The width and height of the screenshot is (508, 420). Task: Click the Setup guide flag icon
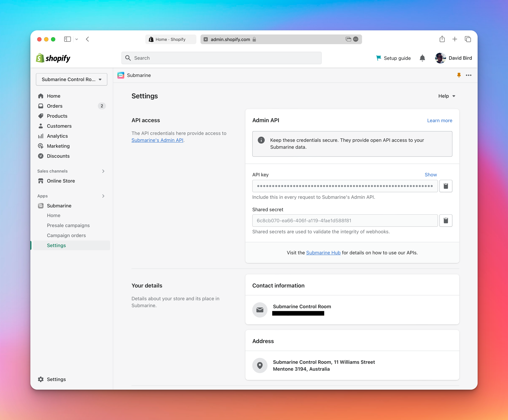pos(379,58)
